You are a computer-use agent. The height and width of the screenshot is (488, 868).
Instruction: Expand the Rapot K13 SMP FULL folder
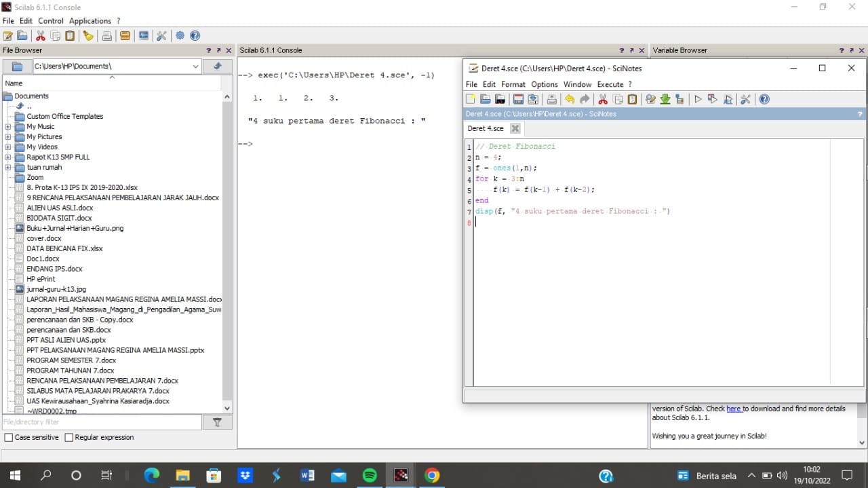pyautogui.click(x=8, y=157)
